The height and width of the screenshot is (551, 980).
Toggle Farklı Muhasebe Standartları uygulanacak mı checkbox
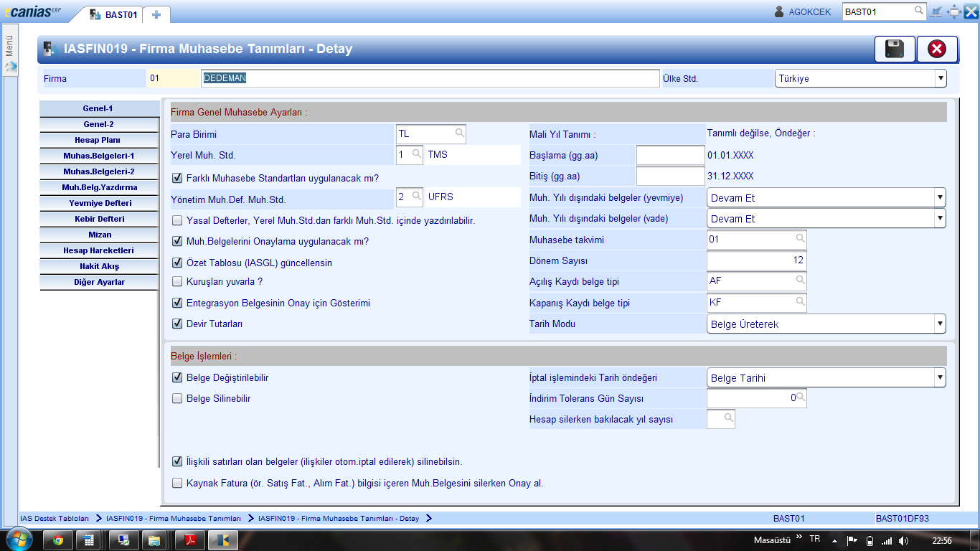[x=177, y=178]
